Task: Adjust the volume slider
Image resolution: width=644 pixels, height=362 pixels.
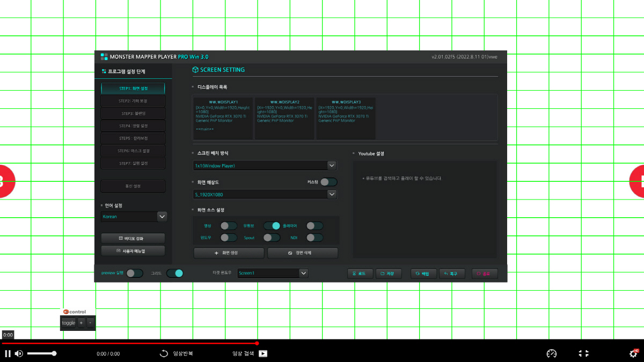Action: pos(42,353)
